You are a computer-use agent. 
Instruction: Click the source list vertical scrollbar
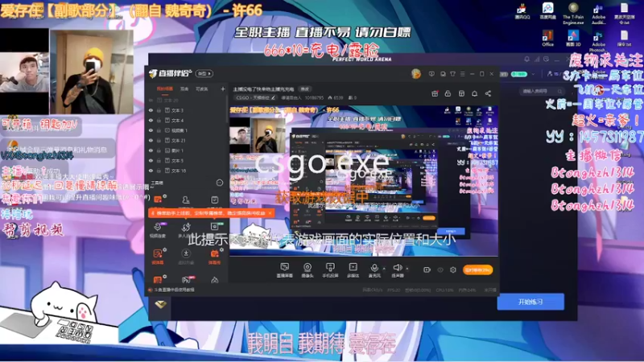click(228, 109)
